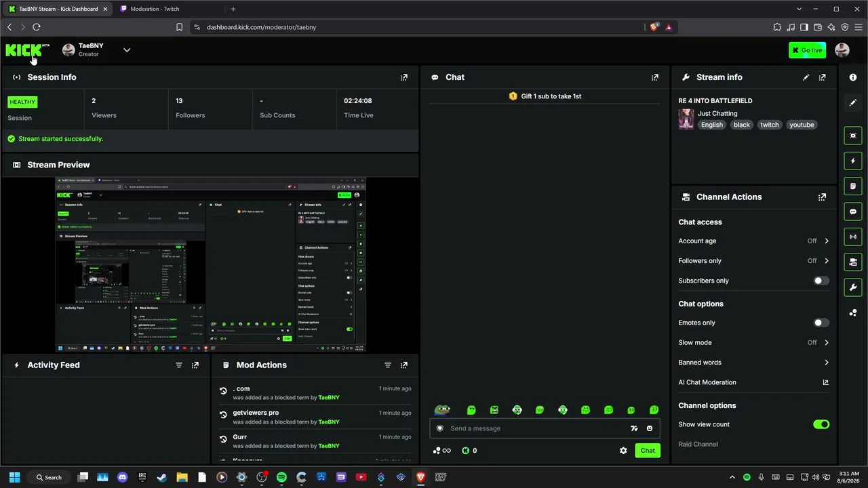Open Steam from the taskbar

[162, 478]
